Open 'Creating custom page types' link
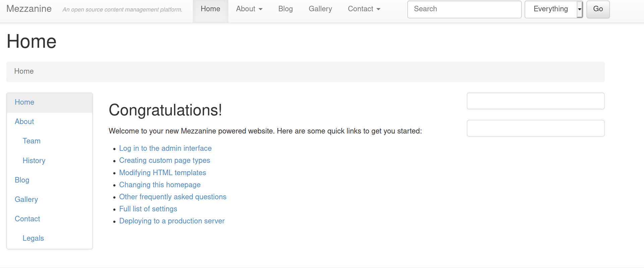 pyautogui.click(x=165, y=160)
